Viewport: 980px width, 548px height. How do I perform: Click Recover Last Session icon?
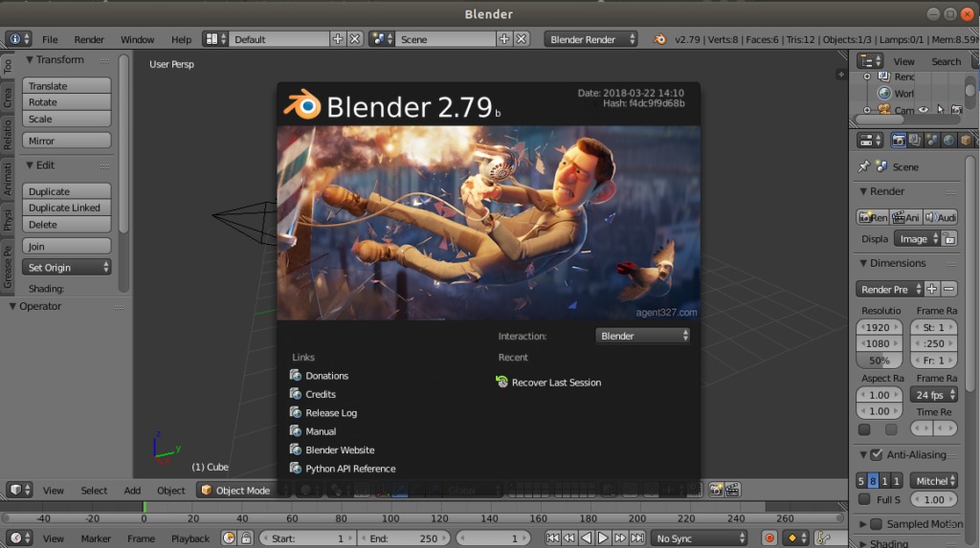tap(502, 383)
